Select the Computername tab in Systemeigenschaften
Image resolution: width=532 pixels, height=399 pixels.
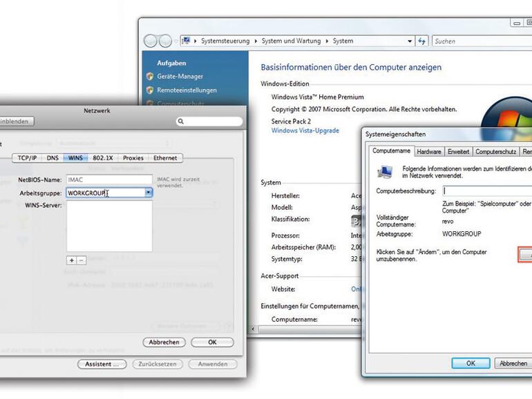tap(391, 151)
